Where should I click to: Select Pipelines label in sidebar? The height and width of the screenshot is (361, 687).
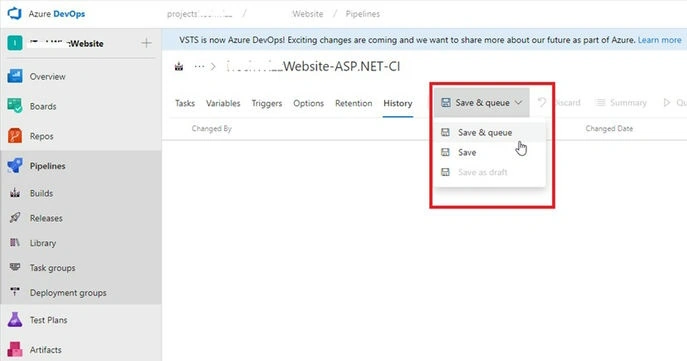click(x=47, y=166)
